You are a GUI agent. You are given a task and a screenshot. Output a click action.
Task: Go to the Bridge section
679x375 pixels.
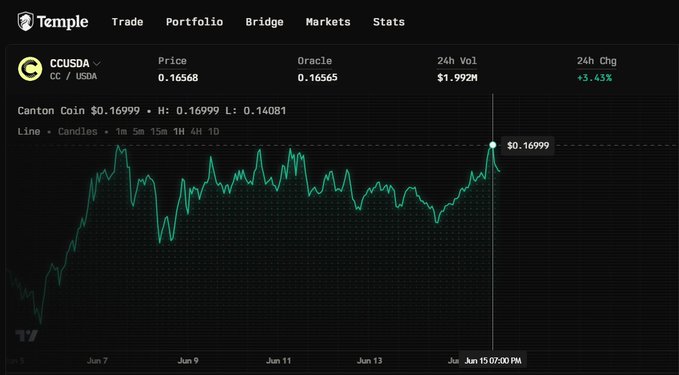point(264,22)
